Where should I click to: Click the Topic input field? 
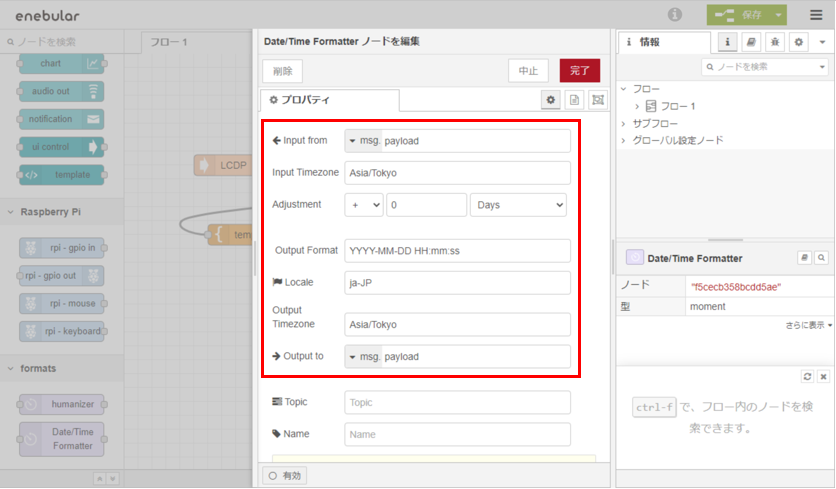pyautogui.click(x=457, y=402)
